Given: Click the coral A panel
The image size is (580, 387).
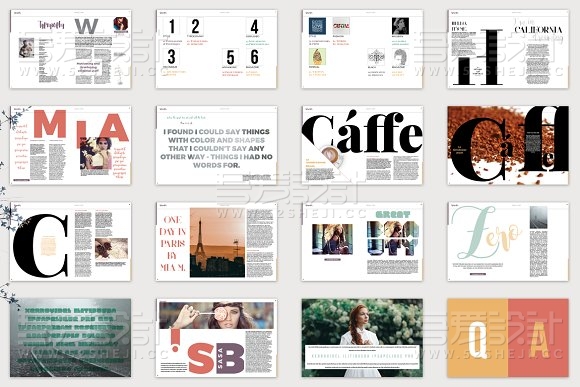Looking at the screenshot, I should [x=538, y=338].
